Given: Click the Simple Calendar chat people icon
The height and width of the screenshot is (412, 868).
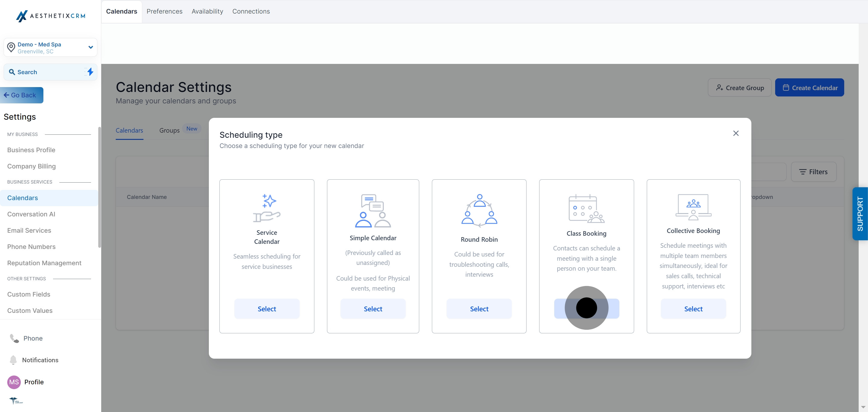Looking at the screenshot, I should click(373, 211).
